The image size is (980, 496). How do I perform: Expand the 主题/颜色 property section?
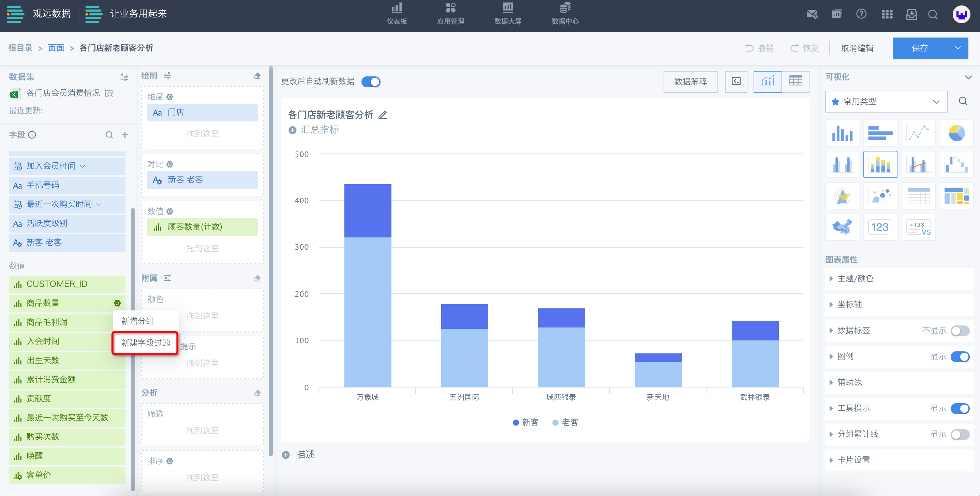click(855, 278)
